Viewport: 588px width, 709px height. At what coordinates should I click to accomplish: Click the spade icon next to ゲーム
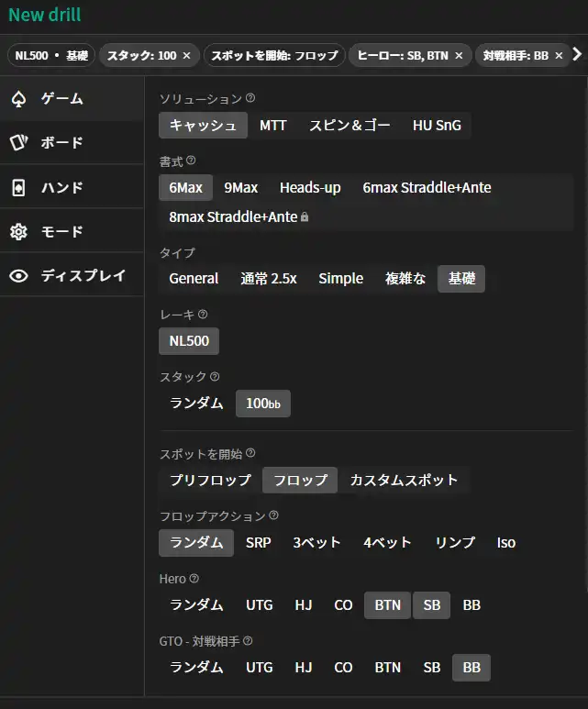[18, 99]
